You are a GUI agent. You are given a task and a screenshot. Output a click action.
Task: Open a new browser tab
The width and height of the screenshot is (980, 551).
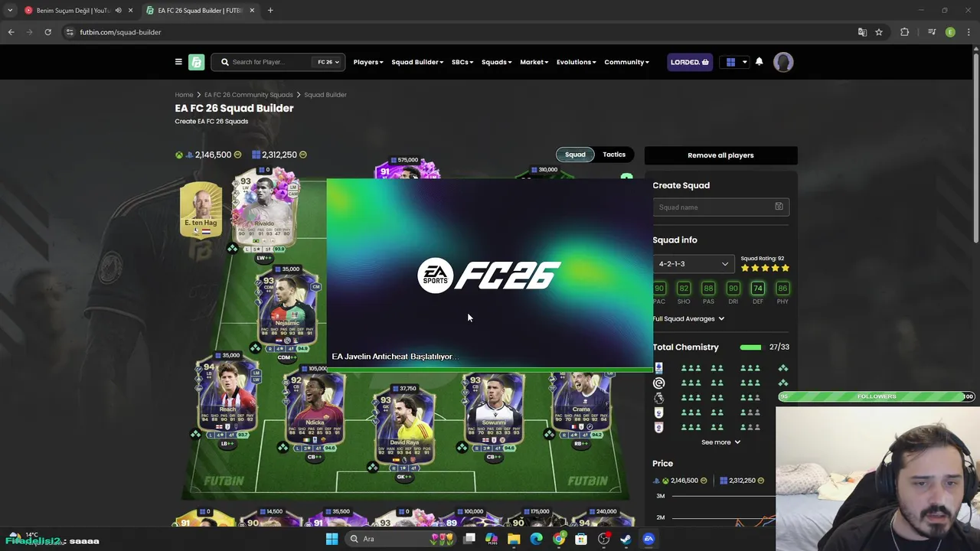[x=270, y=11]
